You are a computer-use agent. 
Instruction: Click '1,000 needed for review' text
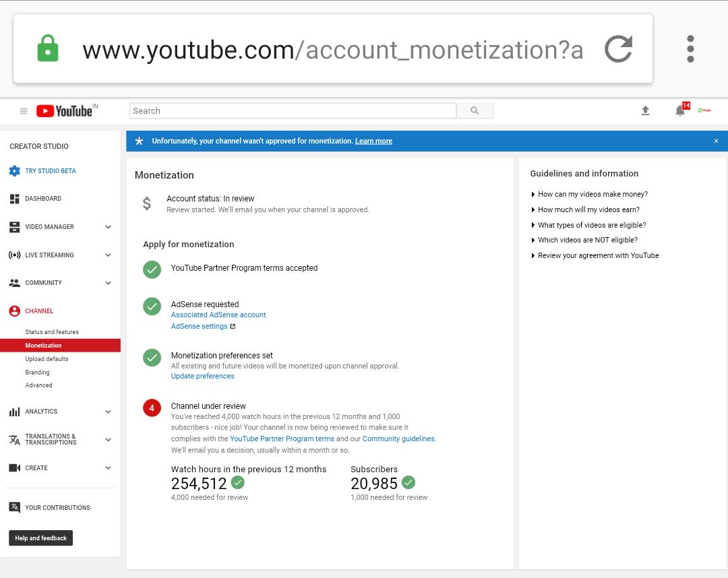click(x=389, y=497)
